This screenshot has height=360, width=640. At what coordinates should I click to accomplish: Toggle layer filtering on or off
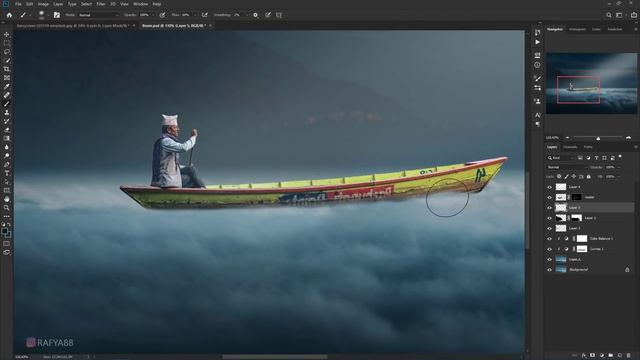(x=620, y=157)
